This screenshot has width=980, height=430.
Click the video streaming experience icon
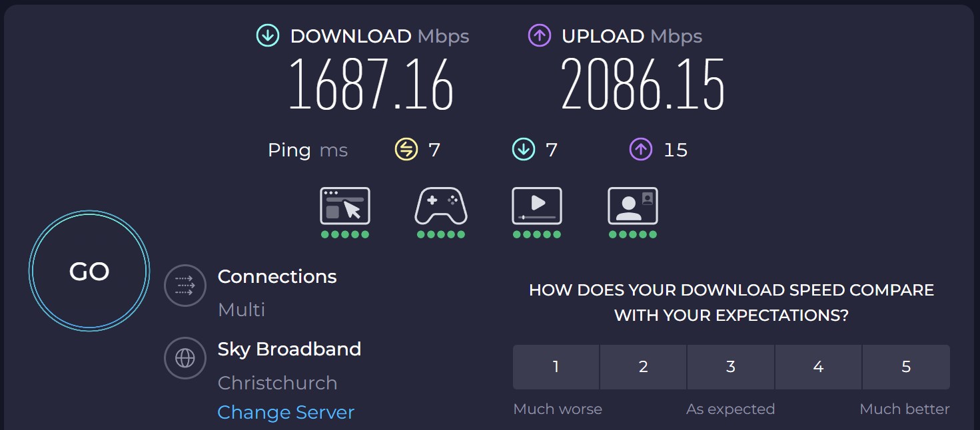[x=537, y=206]
